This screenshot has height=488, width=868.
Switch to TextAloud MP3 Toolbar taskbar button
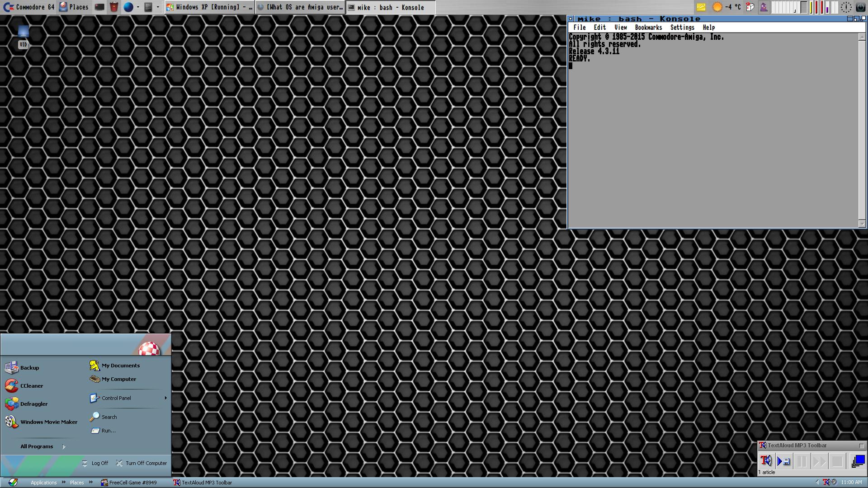[x=203, y=483]
